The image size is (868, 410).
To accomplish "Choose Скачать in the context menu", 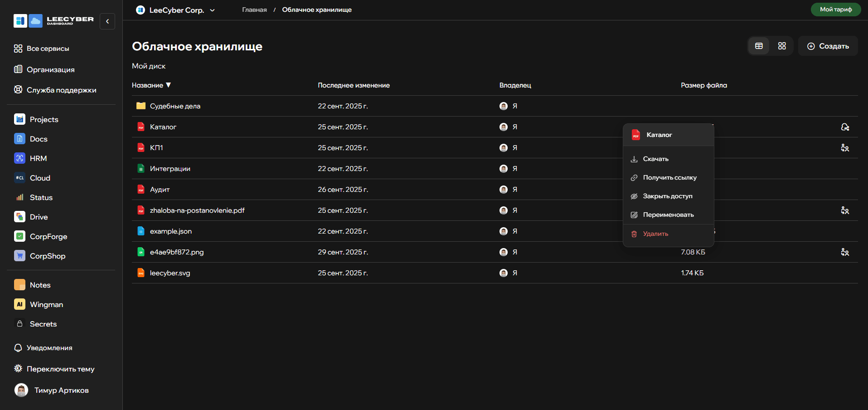I will click(x=655, y=159).
